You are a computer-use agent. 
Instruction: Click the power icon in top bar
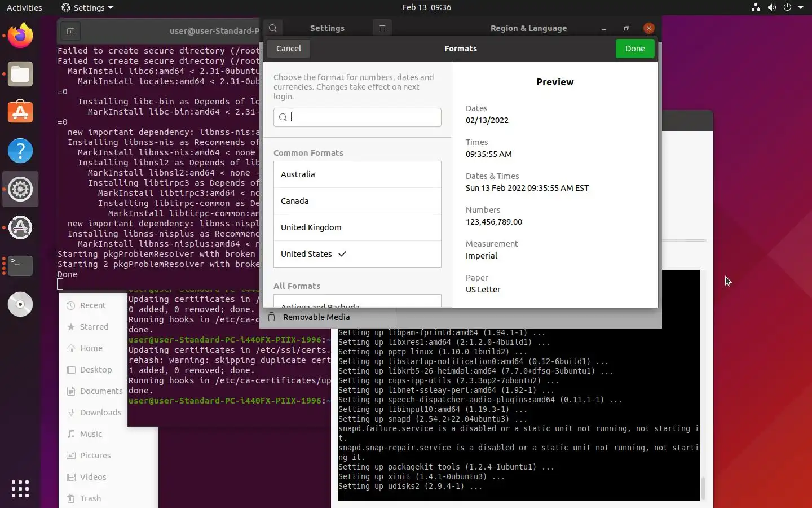click(x=787, y=7)
